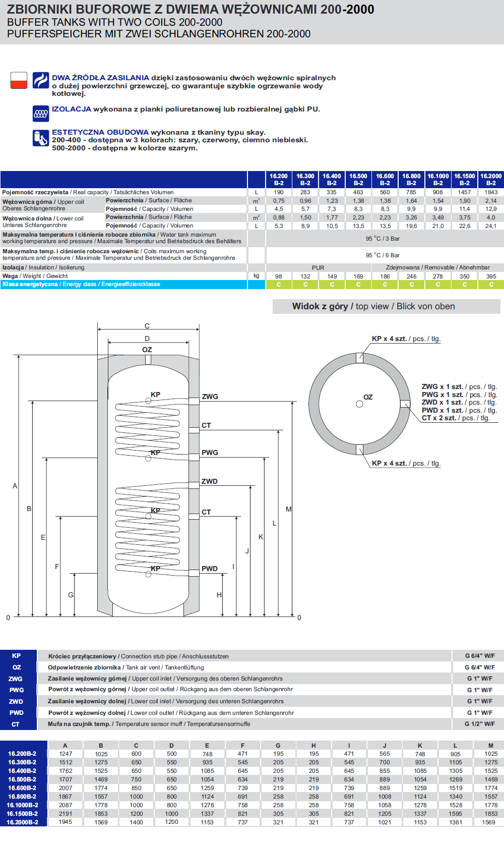Click the 'ESTETYCZNA OBUDOWA' heading
Image resolution: width=504 pixels, height=841 pixels.
point(100,132)
